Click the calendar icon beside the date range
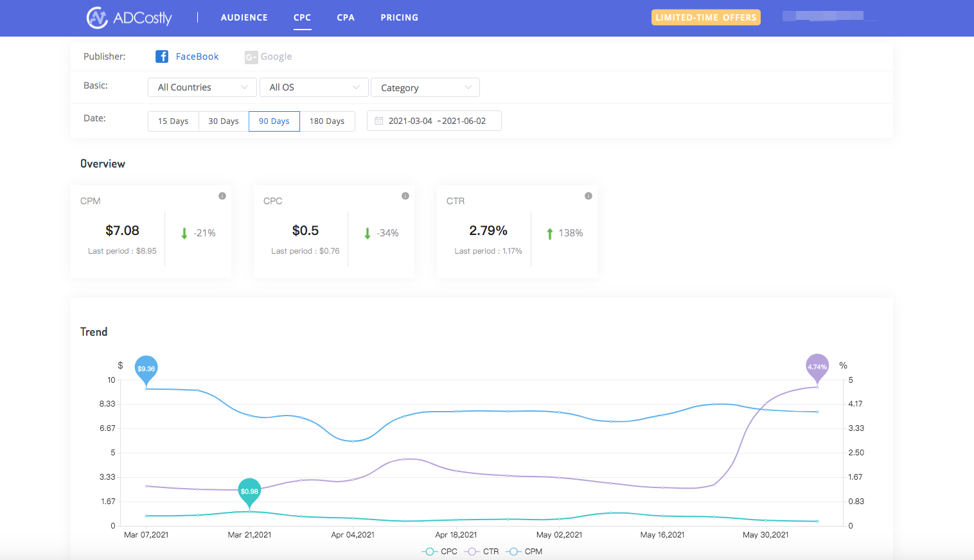 tap(379, 121)
